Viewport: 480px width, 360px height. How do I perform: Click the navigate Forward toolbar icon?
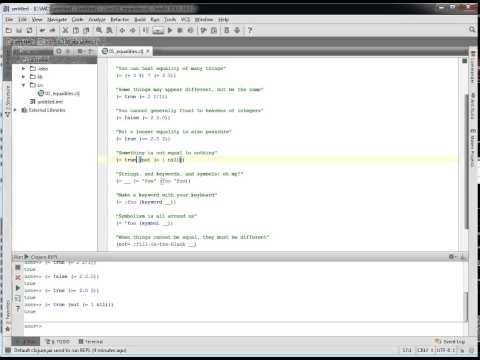(x=133, y=30)
